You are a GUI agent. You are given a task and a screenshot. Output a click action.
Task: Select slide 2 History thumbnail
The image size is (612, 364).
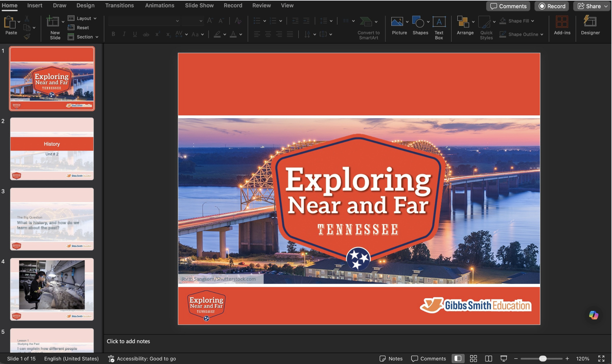coord(52,149)
